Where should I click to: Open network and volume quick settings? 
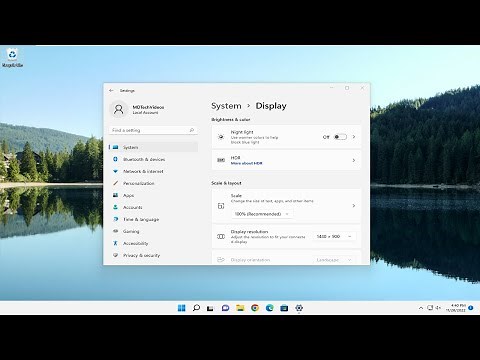434,308
